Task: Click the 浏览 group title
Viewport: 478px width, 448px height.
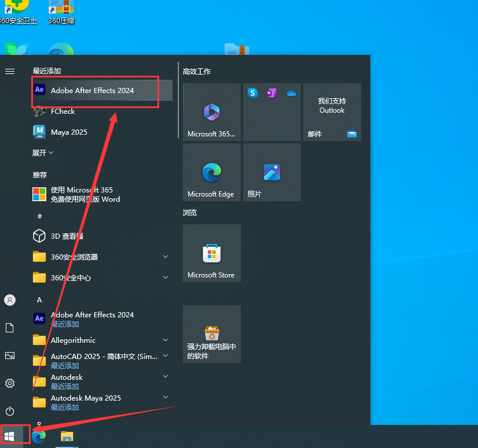Action: point(190,213)
